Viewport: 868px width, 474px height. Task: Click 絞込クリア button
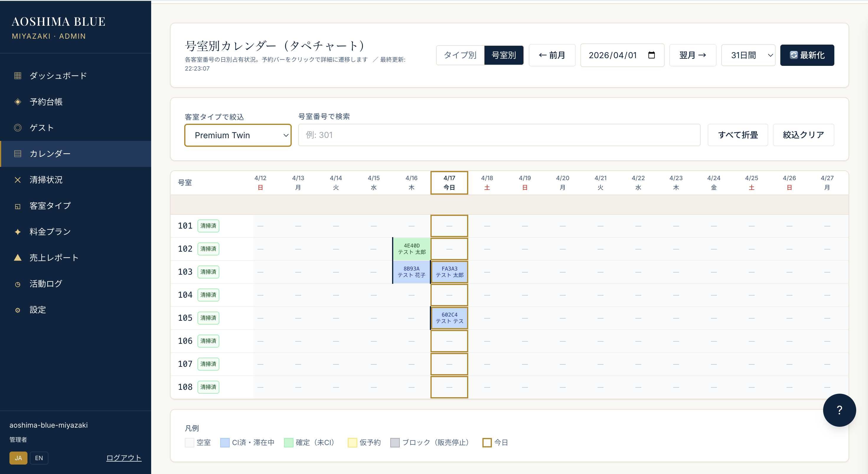(x=803, y=135)
